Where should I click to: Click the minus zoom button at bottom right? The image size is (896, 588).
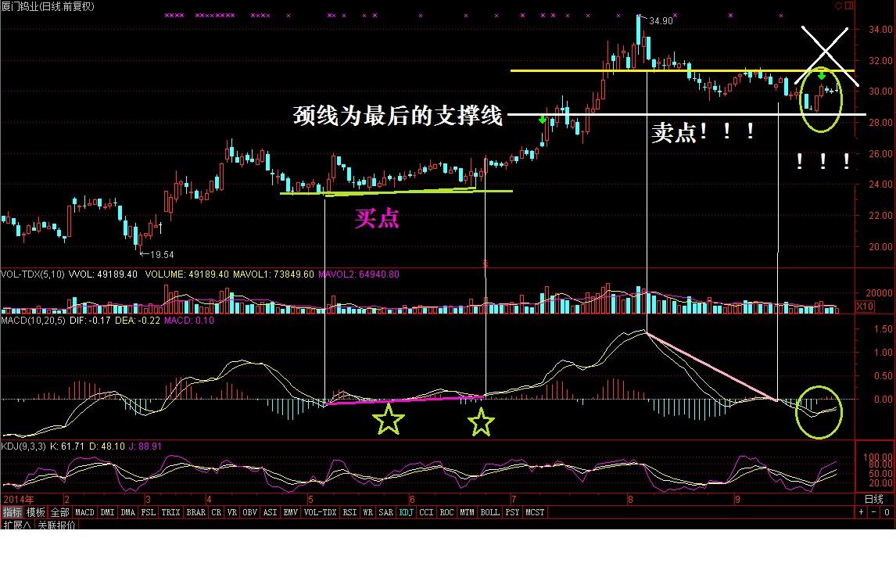coord(873,513)
